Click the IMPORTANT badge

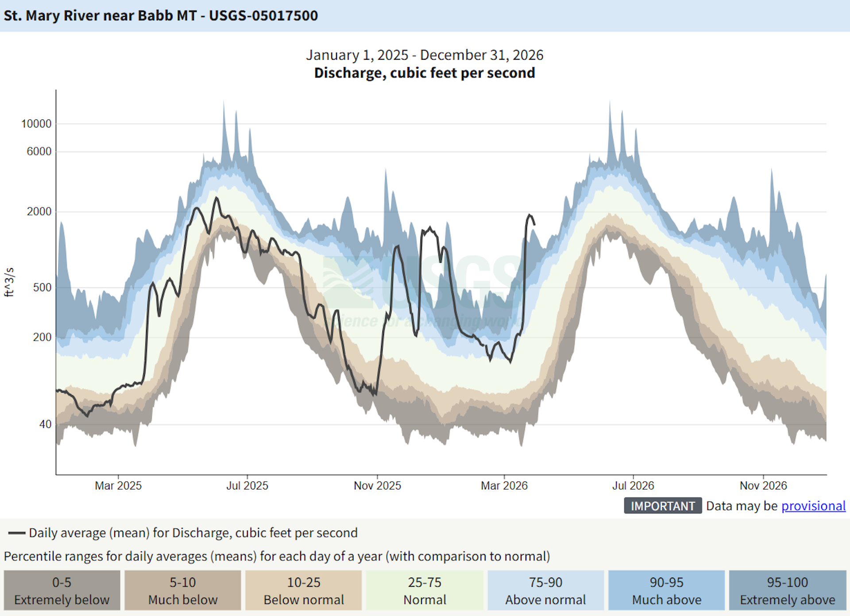click(x=662, y=506)
